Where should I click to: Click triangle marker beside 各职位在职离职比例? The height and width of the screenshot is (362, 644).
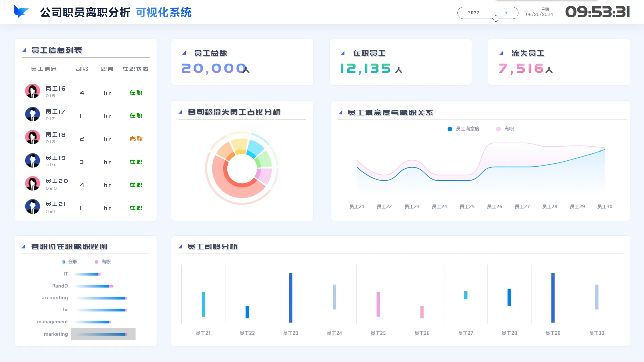23,246
